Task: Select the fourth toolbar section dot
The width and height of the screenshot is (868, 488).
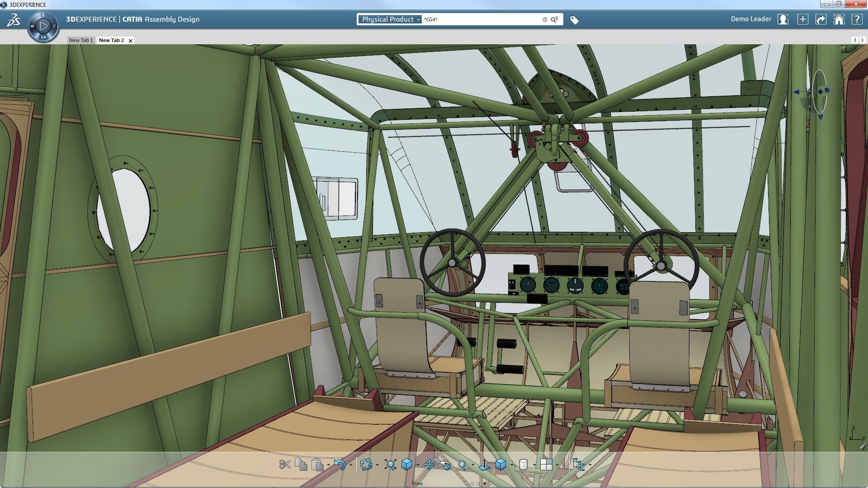Action: click(485, 483)
